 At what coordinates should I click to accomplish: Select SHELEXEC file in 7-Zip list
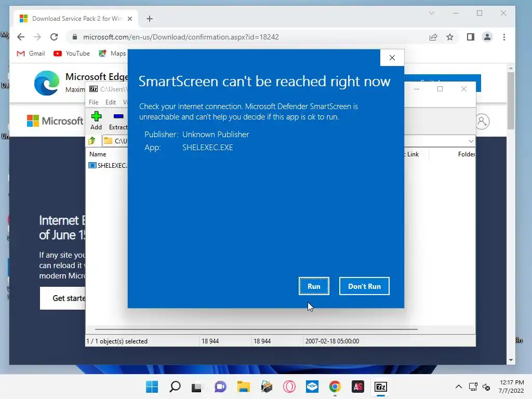[x=108, y=165]
